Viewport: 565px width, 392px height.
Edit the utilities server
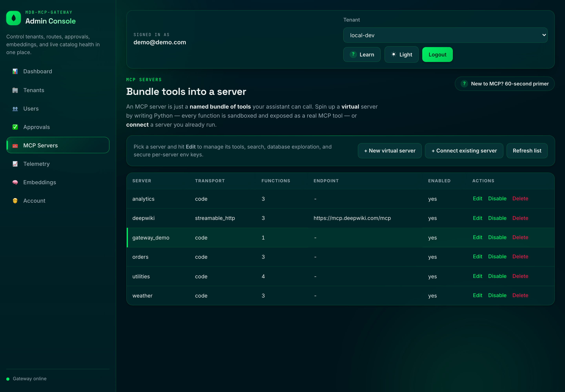click(x=478, y=276)
